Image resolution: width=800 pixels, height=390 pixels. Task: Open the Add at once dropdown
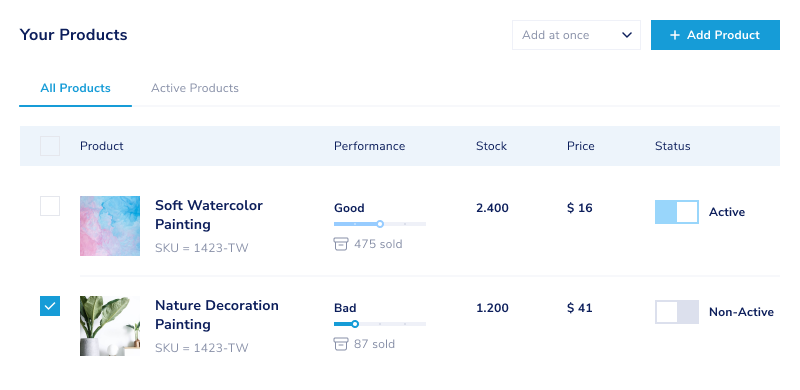576,35
